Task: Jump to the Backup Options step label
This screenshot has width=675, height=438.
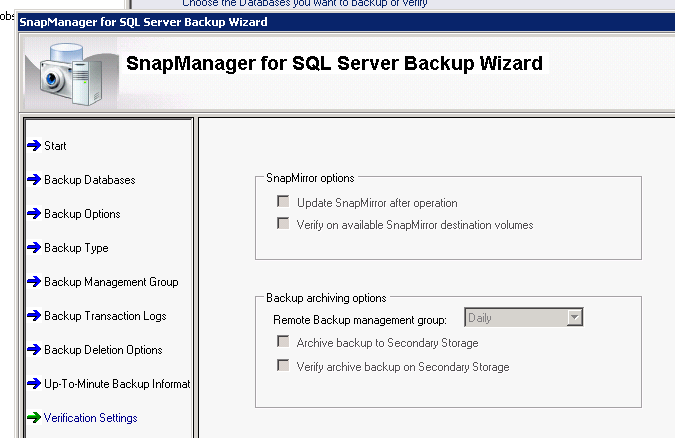Action: point(82,214)
